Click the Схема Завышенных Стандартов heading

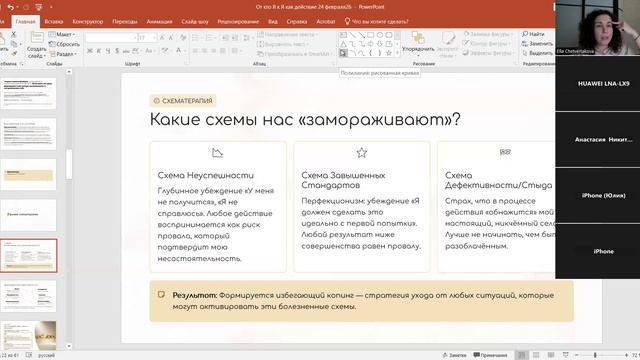click(x=343, y=180)
